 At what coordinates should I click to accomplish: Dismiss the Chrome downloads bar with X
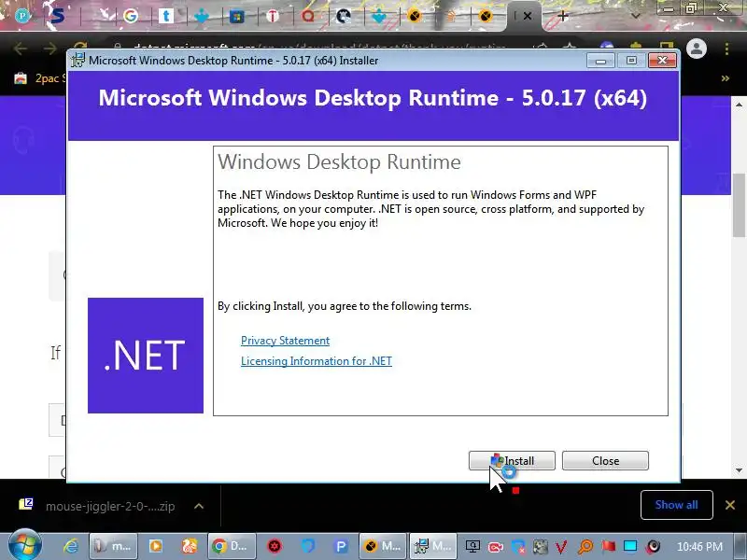point(730,505)
